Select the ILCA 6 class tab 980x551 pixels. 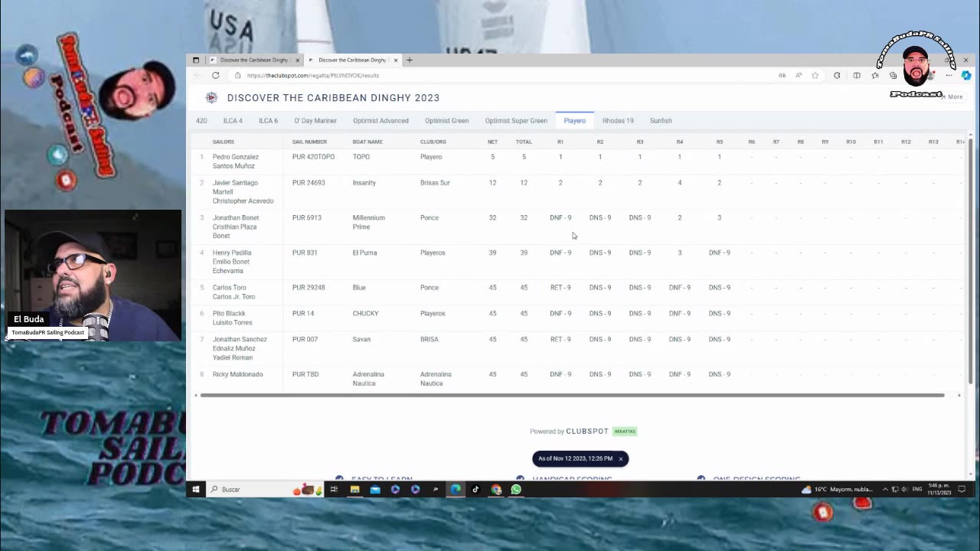pyautogui.click(x=268, y=120)
